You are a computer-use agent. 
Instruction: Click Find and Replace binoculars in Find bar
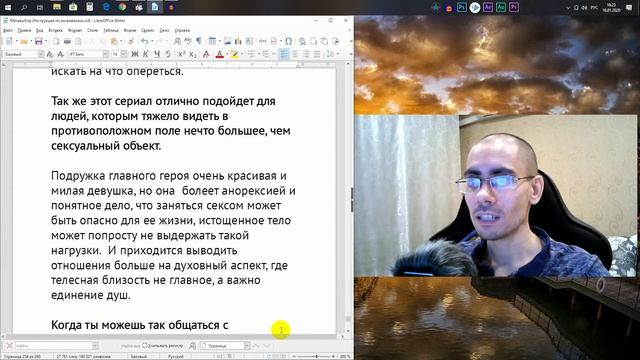[x=192, y=346]
